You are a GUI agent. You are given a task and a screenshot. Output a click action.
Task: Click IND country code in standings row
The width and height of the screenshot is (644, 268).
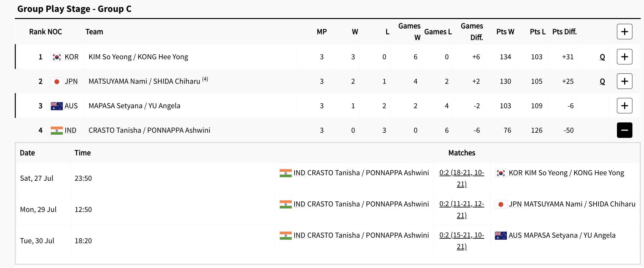(x=71, y=130)
